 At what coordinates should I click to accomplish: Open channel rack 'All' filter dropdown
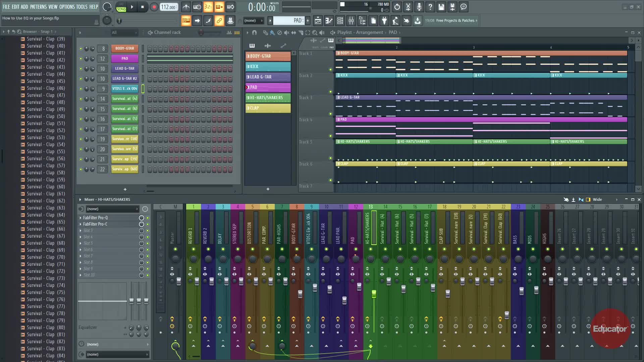pos(124,33)
